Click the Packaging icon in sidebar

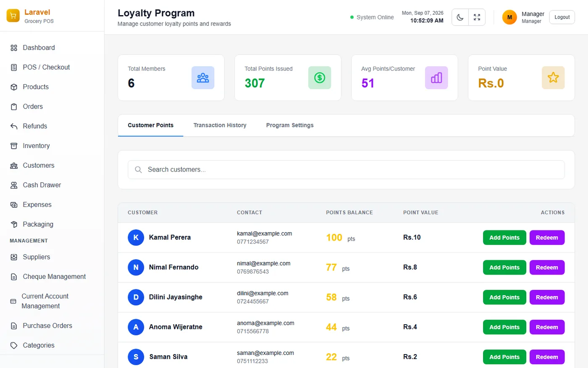14,225
